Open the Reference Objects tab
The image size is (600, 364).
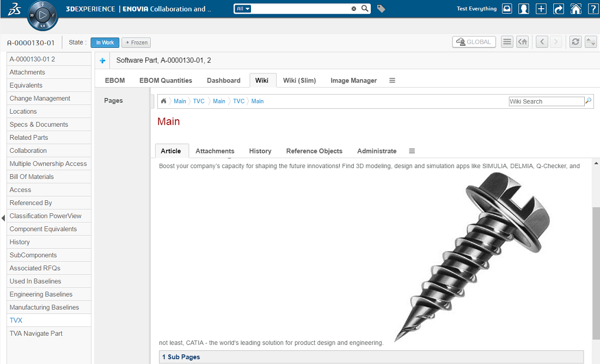pos(314,151)
